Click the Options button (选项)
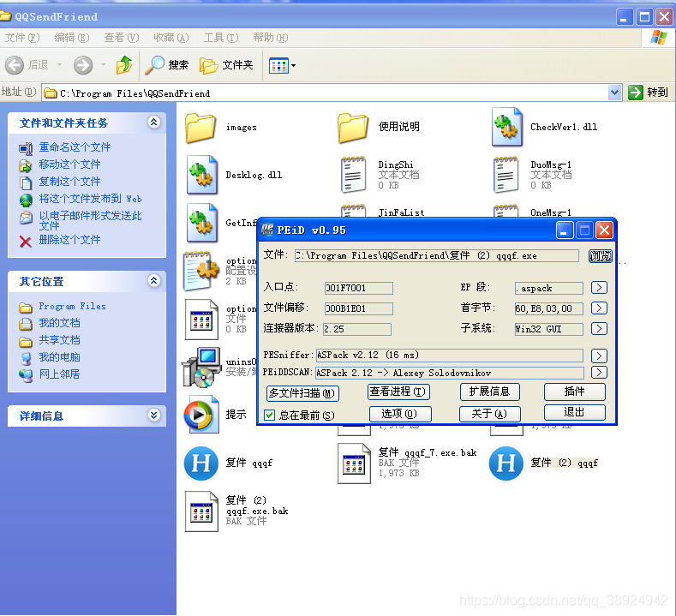Viewport: 676px width, 616px height. point(399,414)
